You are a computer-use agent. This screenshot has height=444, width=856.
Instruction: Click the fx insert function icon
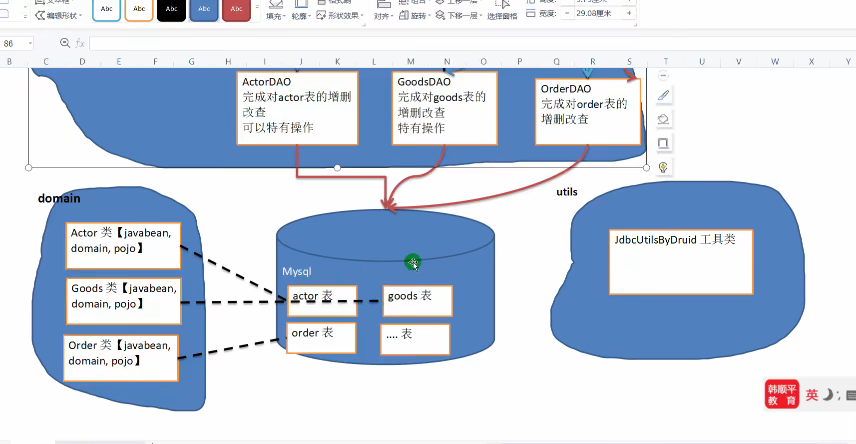coord(80,43)
